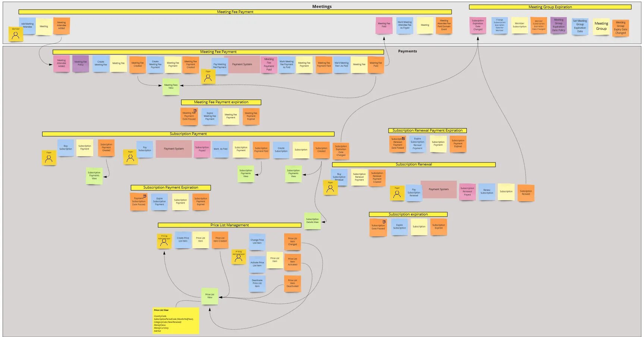This screenshot has width=644, height=337.
Task: Click the purple Meeting Fee Policy note
Action: click(x=81, y=63)
